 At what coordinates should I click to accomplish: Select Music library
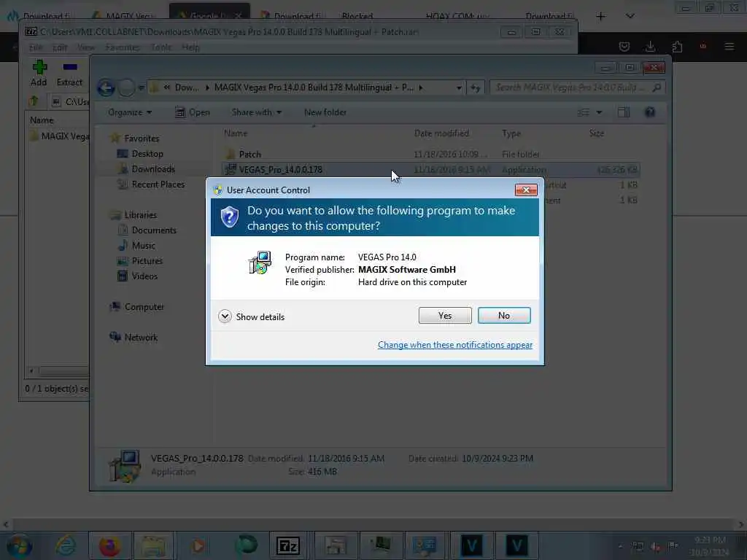click(x=144, y=245)
